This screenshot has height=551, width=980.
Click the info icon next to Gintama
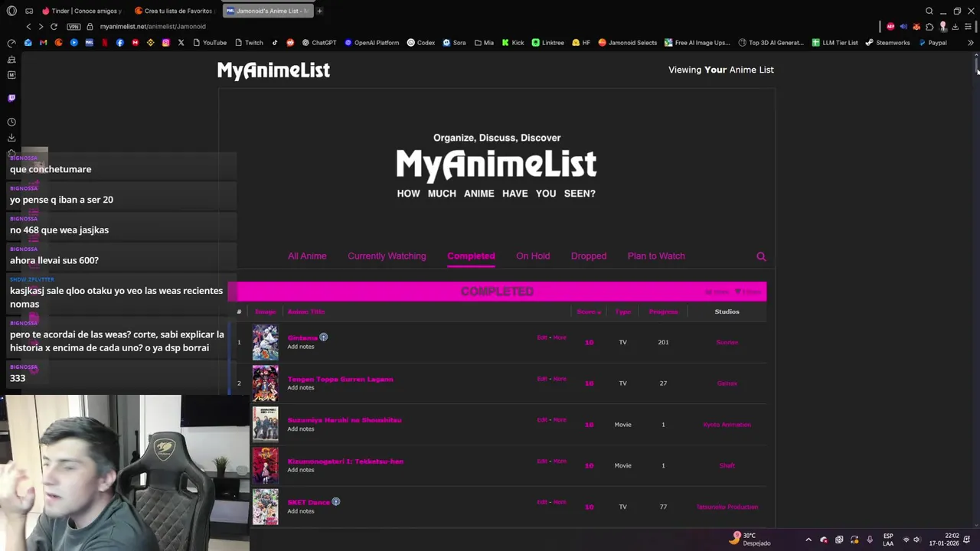pos(324,337)
